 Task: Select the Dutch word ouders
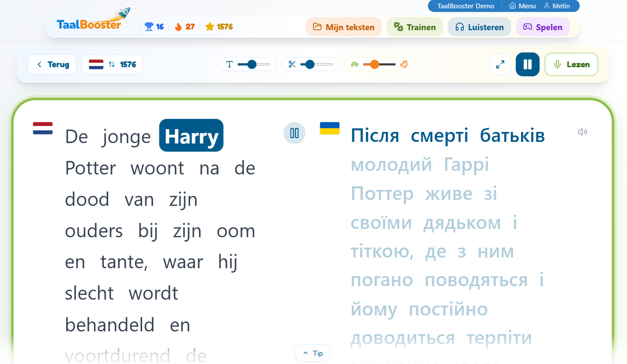tap(94, 231)
